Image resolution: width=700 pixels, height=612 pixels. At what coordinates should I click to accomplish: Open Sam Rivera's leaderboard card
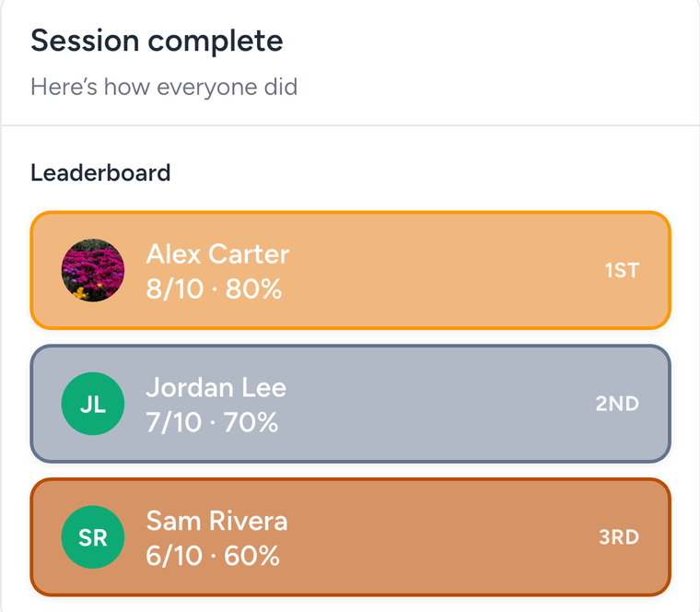pyautogui.click(x=350, y=537)
